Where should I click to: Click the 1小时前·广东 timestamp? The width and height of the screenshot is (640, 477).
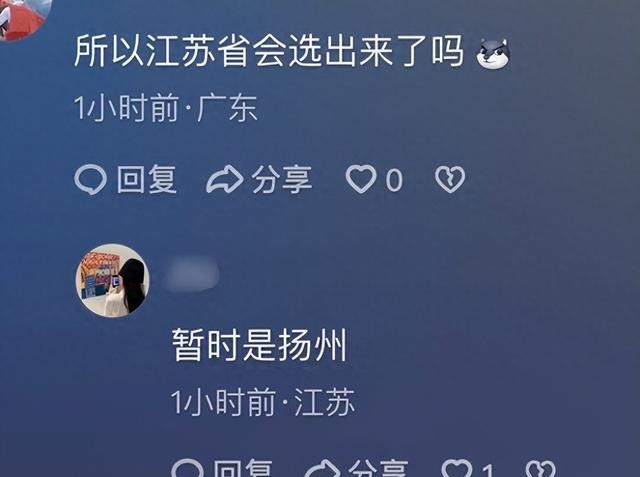pyautogui.click(x=166, y=108)
